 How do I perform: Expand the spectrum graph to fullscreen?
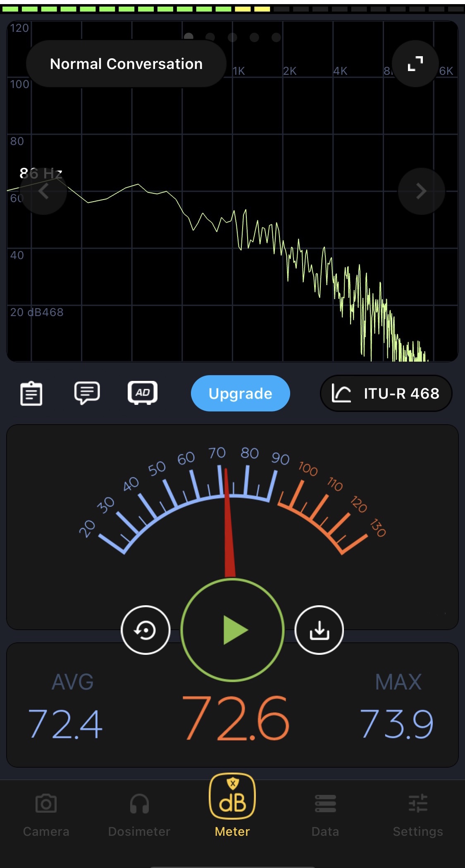point(415,64)
